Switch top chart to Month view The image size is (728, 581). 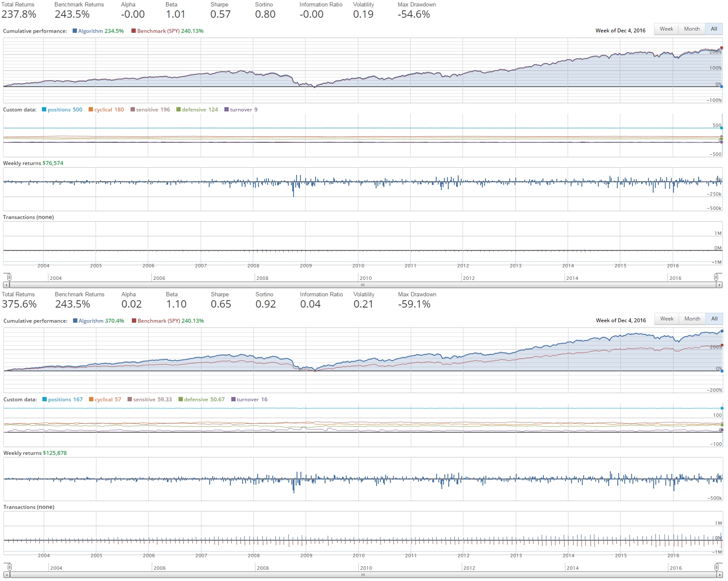click(691, 29)
